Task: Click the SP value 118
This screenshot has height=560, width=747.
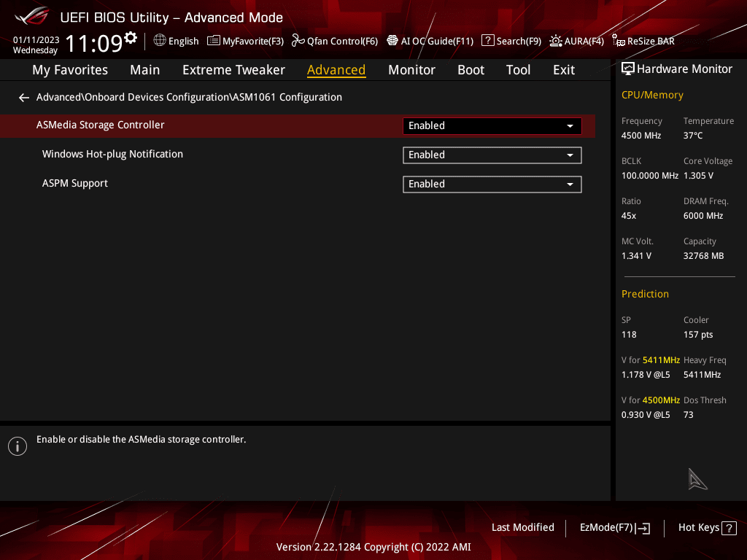Action: (x=629, y=335)
